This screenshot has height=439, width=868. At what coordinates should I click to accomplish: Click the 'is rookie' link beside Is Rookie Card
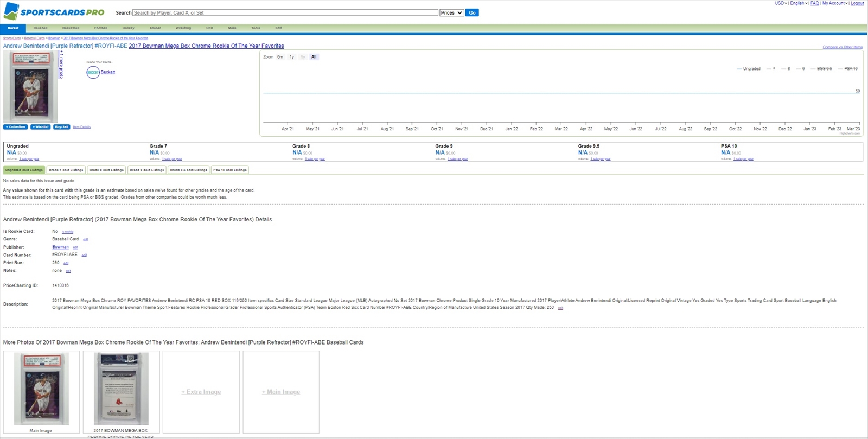pos(68,232)
